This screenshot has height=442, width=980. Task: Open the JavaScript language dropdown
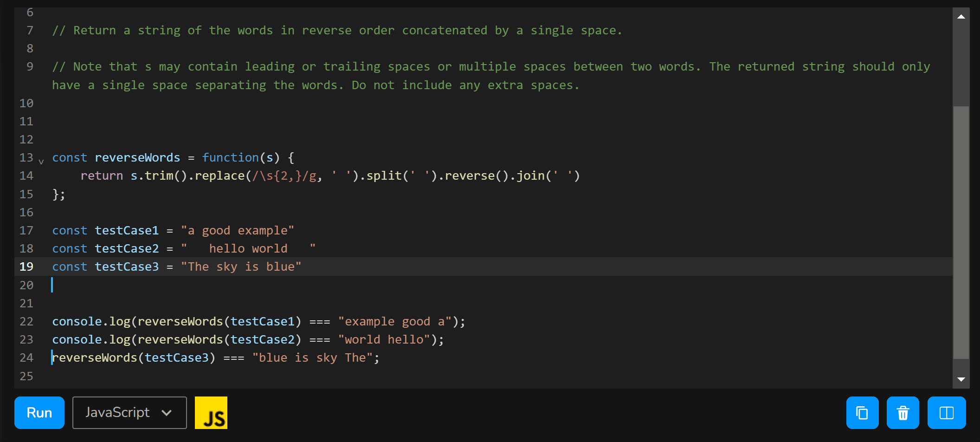[x=129, y=412]
